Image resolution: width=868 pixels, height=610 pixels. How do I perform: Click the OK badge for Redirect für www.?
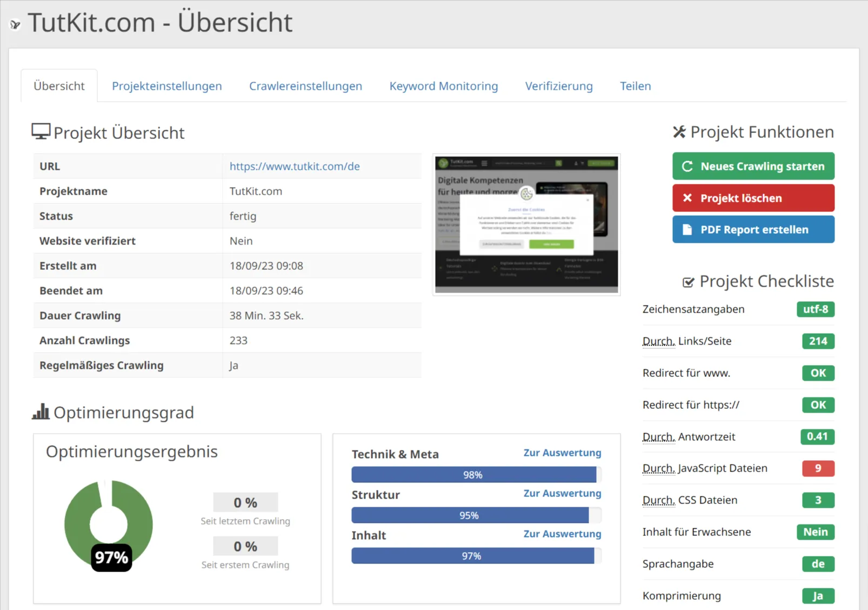[x=818, y=373]
